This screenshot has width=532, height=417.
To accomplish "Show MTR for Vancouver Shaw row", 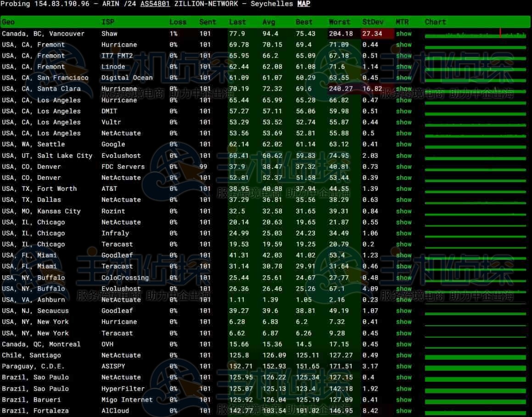I will tap(404, 33).
